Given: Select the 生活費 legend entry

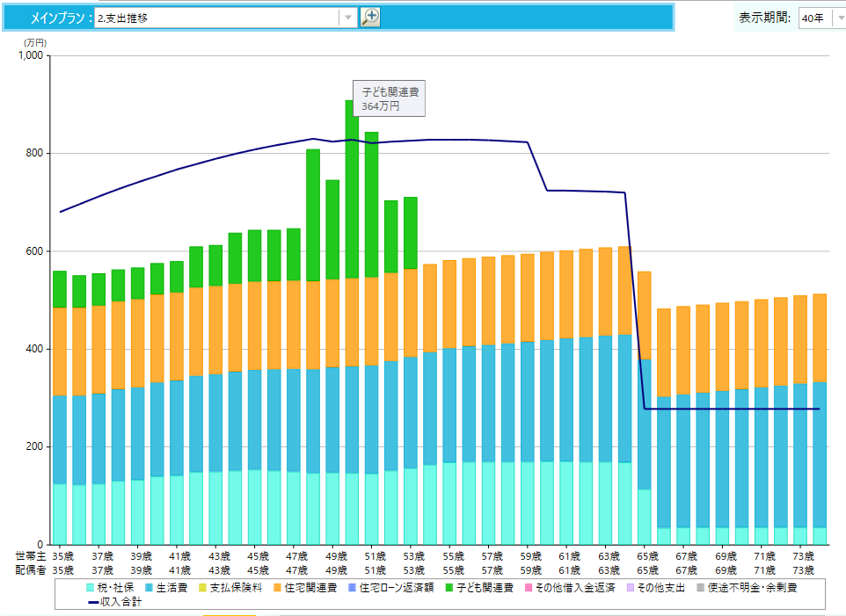Looking at the screenshot, I should [x=171, y=587].
